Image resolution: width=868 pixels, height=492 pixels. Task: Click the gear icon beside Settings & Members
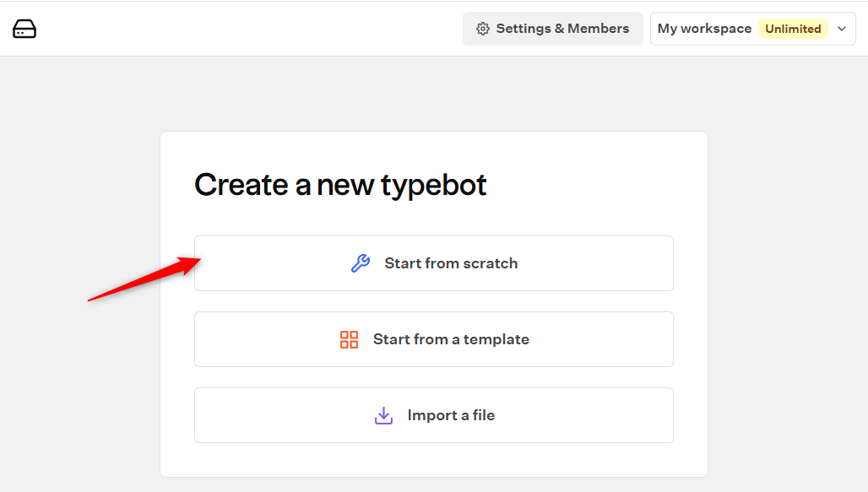(483, 29)
